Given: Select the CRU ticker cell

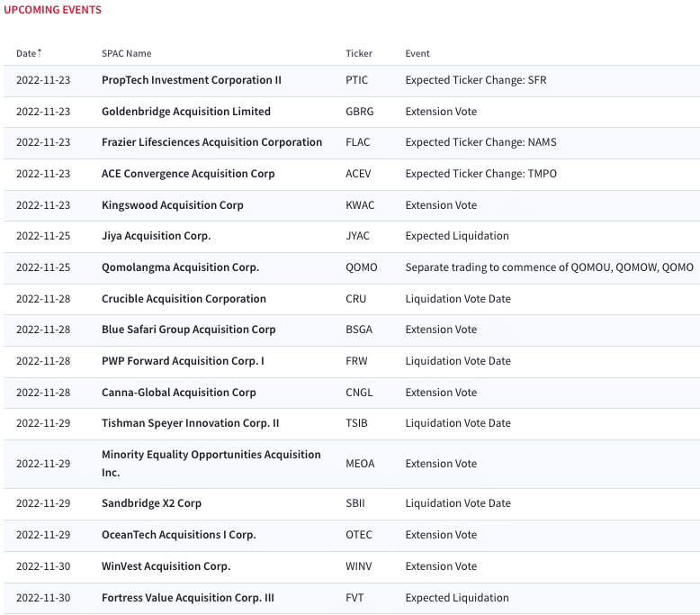Looking at the screenshot, I should pos(355,299).
